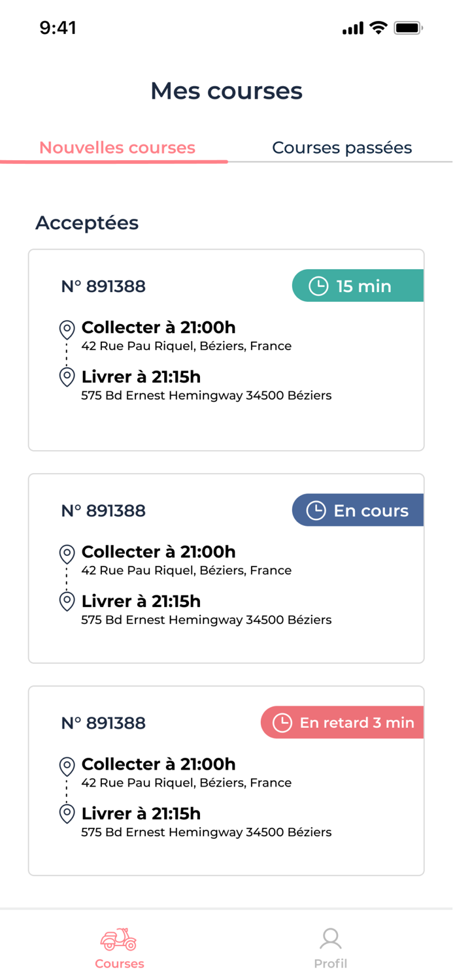Select the scooter Courses icon in bottom navigation
The width and height of the screenshot is (453, 980).
pos(118,939)
